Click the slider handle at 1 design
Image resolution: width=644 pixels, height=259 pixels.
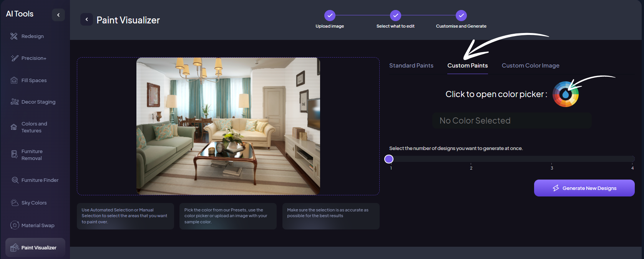pos(389,159)
